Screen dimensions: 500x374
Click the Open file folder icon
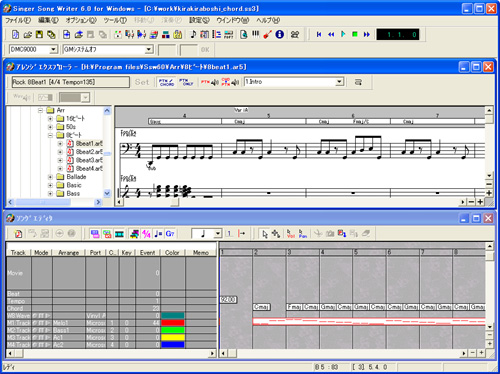28,34
